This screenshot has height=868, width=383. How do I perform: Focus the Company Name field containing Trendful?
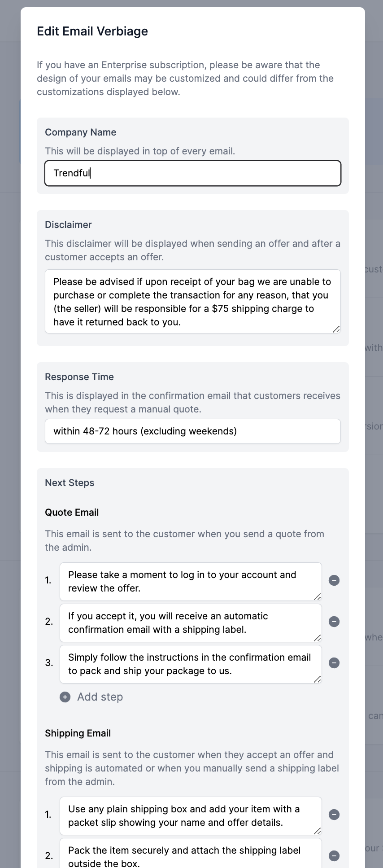tap(193, 173)
